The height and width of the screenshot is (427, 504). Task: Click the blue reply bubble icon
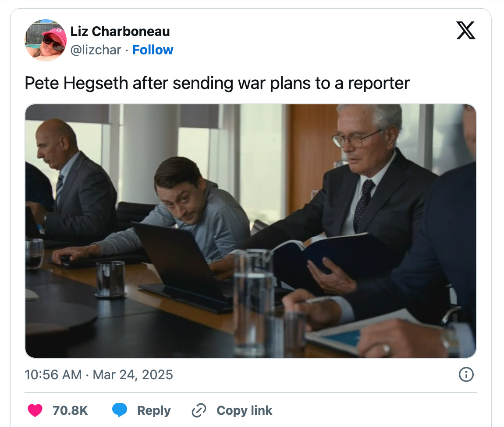120,410
